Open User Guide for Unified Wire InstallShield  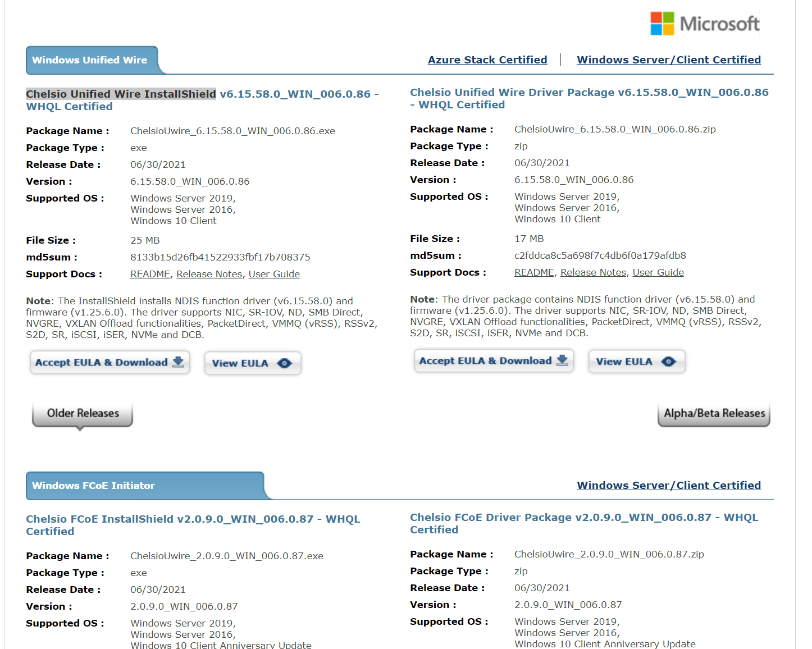coord(274,274)
